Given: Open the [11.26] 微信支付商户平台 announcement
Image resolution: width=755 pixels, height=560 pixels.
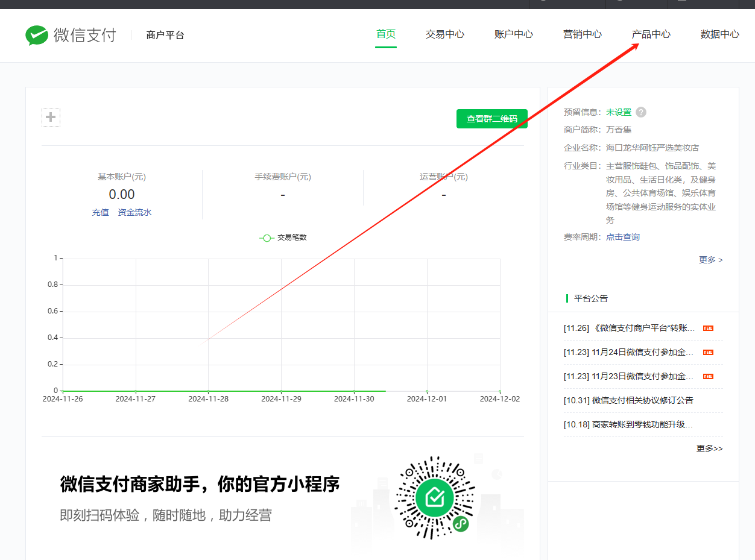Looking at the screenshot, I should [630, 328].
